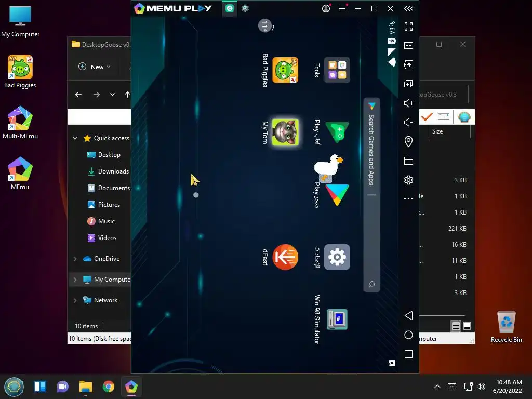Open MEmu desktop shortcut icon
The image size is (532, 399).
20,174
